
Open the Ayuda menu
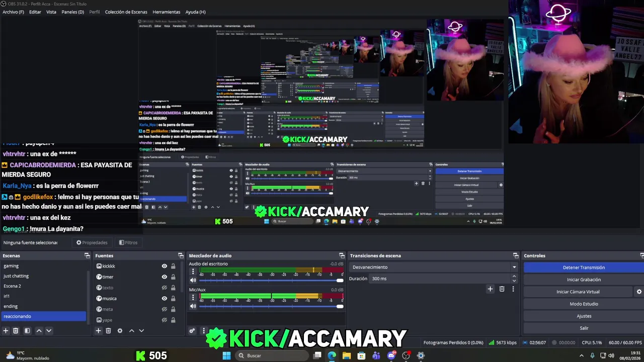click(x=195, y=12)
